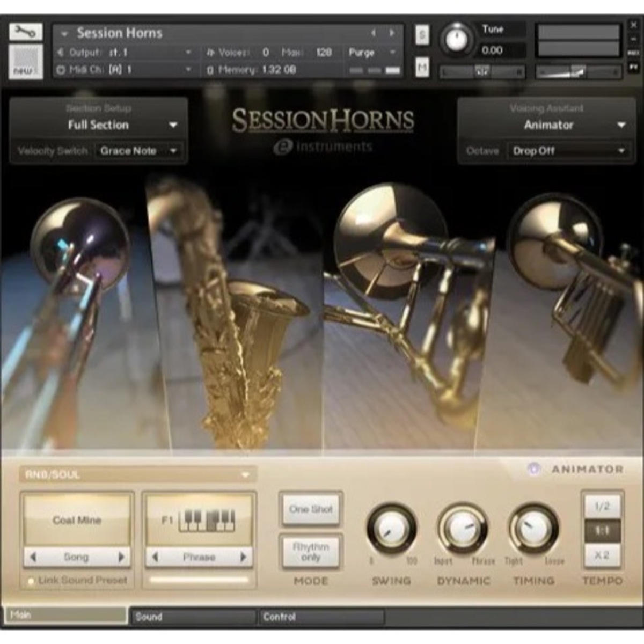
Task: Click the F1 phrase keyboard display
Action: (199, 520)
